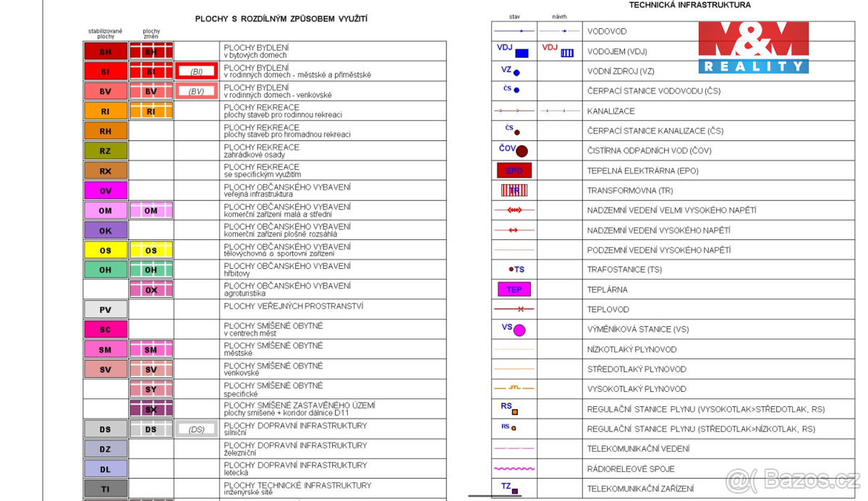Select the text ČISTÍRNA ODPADNÍCH VOD (ČOV)

649,150
